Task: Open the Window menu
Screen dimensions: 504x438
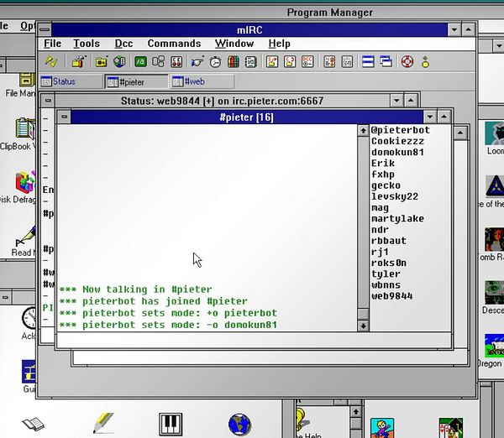Action: click(x=234, y=44)
